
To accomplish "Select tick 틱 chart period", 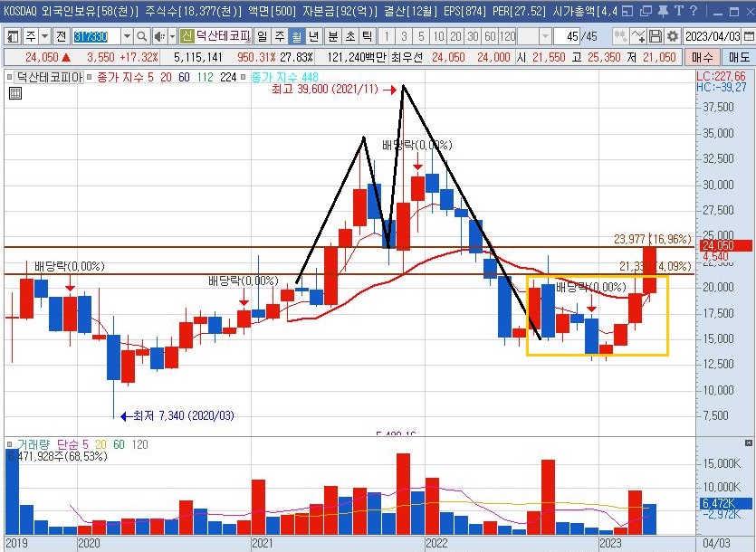I will [368, 36].
